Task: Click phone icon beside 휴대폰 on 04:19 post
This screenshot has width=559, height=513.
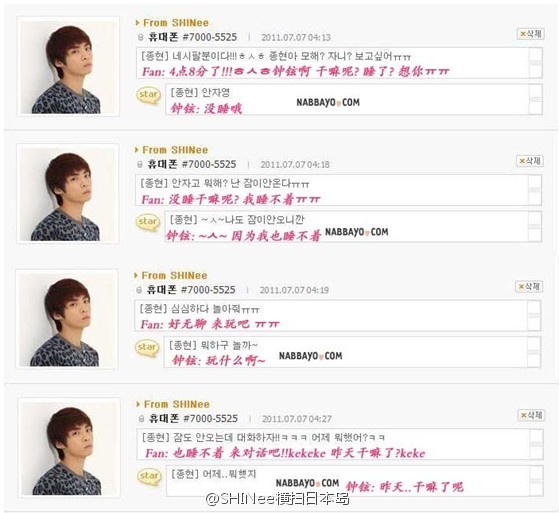Action: [x=139, y=290]
